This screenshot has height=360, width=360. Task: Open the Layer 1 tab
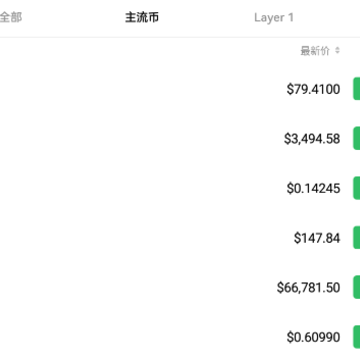[x=274, y=18]
